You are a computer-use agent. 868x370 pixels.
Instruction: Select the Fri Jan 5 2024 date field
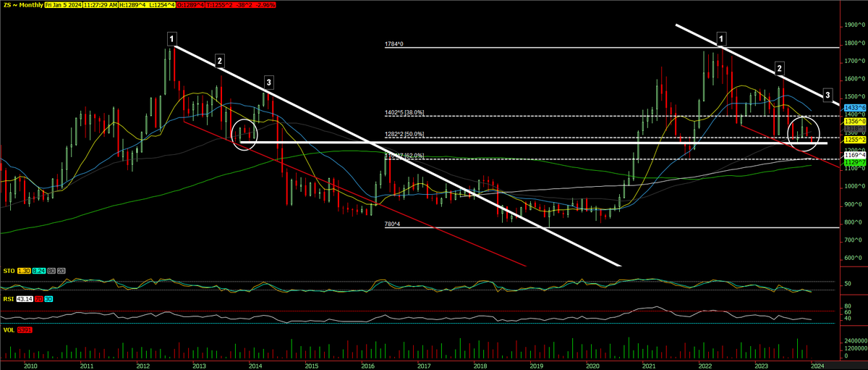(64, 5)
